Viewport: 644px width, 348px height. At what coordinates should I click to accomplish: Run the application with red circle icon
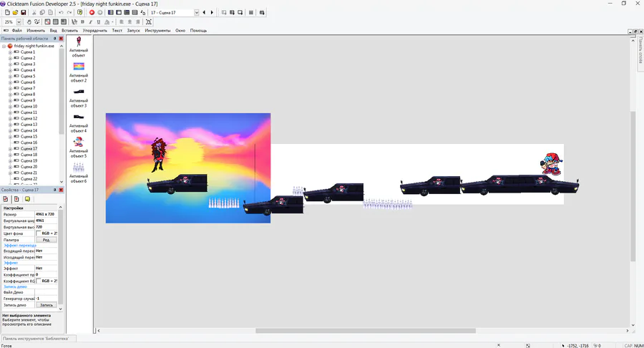point(92,13)
